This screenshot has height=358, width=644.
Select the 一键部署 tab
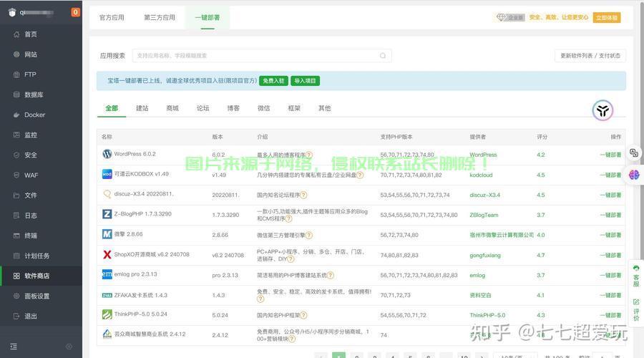click(208, 18)
